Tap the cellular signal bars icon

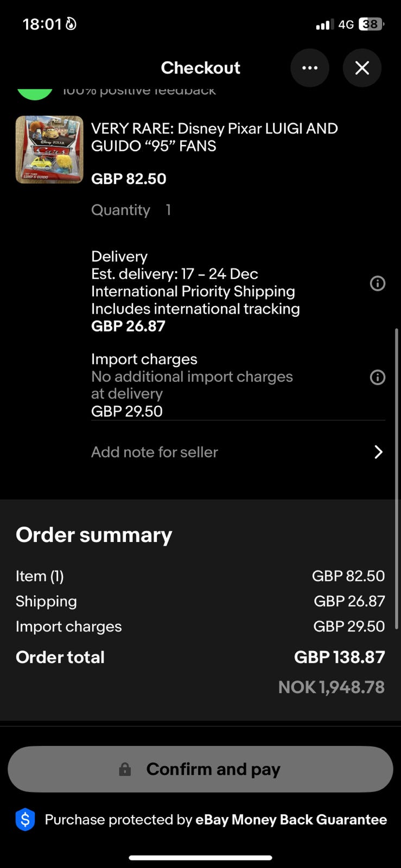point(324,24)
